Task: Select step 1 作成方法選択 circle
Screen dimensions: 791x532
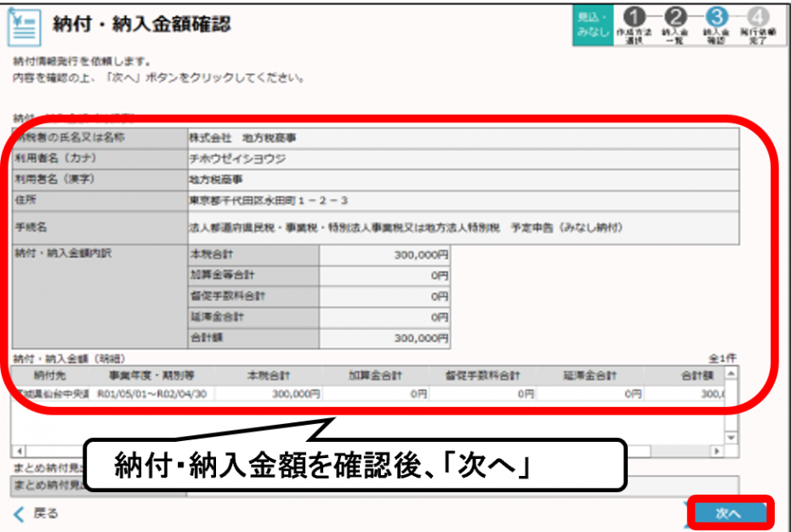Action: coord(635,15)
